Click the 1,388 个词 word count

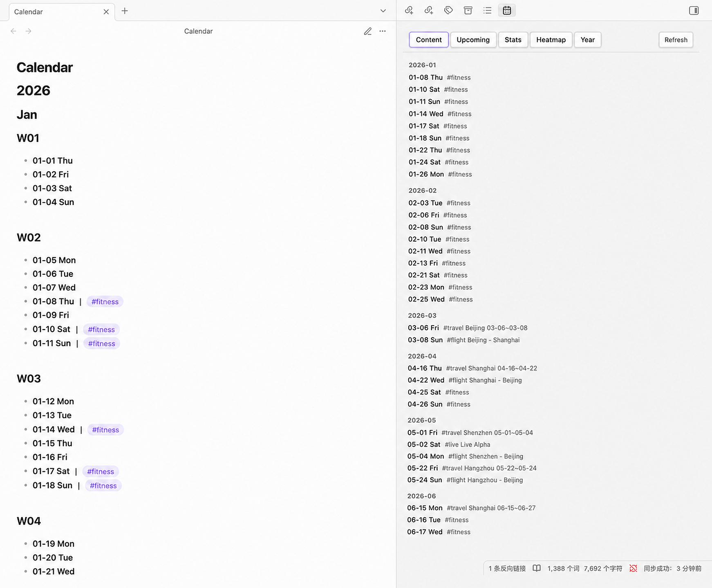[563, 568]
